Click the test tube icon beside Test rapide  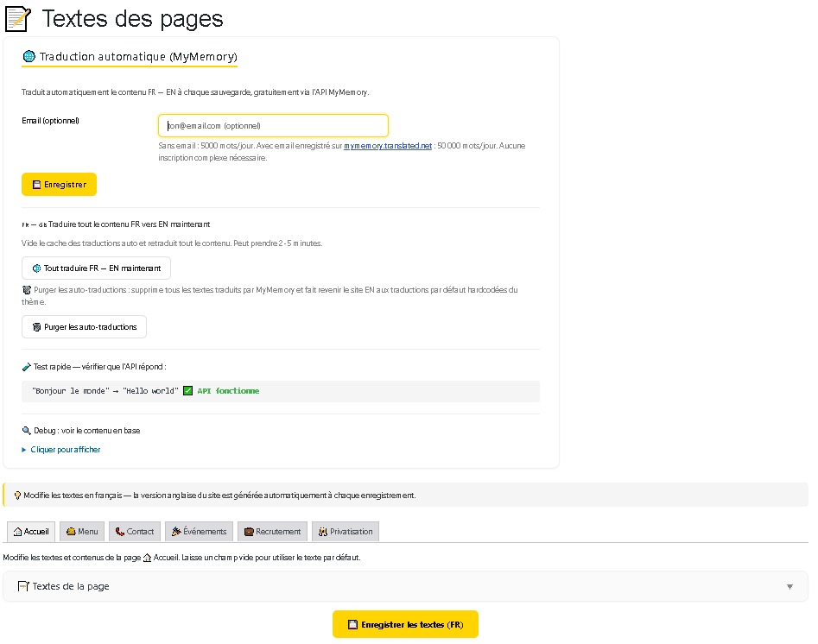pyautogui.click(x=27, y=367)
